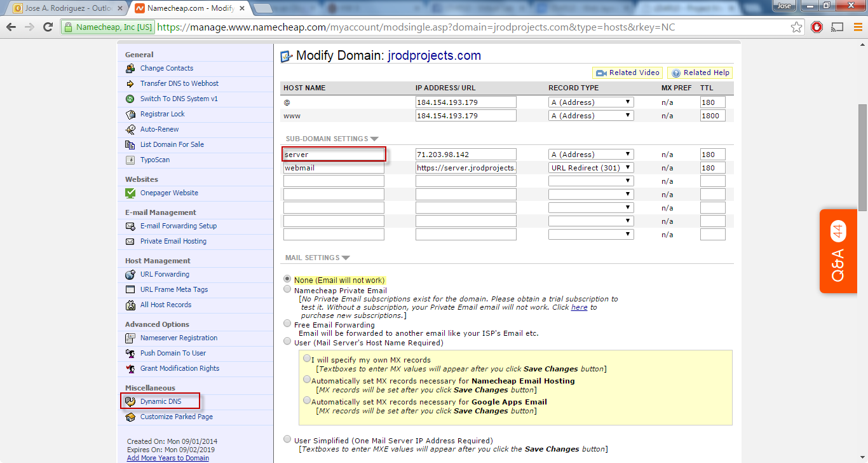This screenshot has width=868, height=463.
Task: Select None (Email will not work) option
Action: coord(288,279)
